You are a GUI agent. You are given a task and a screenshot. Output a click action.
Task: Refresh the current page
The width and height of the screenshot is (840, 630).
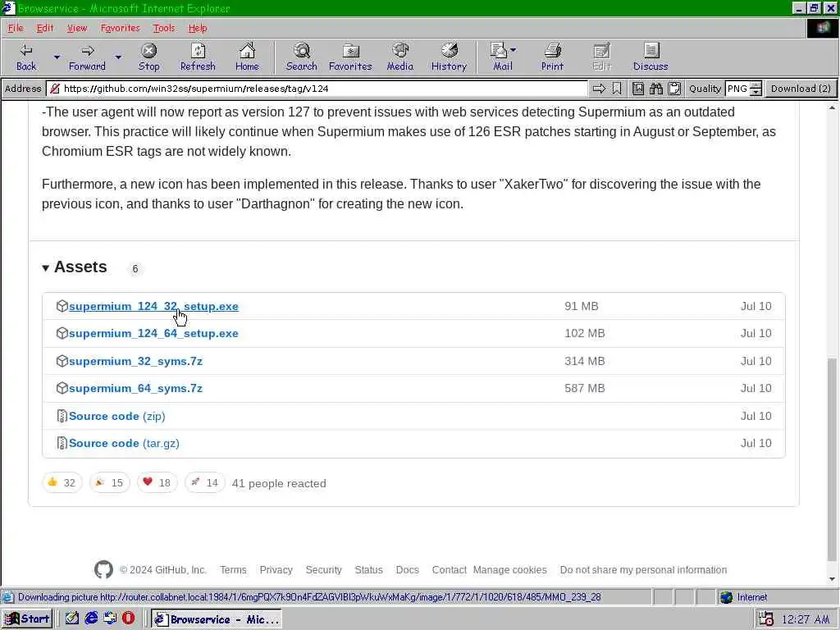click(x=198, y=57)
